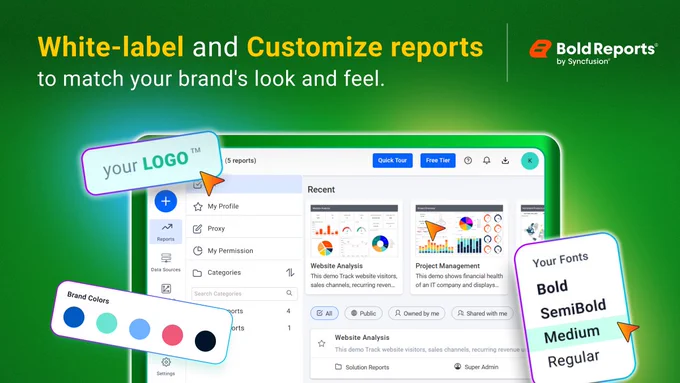680x383 pixels.
Task: Open Data Sources in the sidebar
Action: pos(166,262)
